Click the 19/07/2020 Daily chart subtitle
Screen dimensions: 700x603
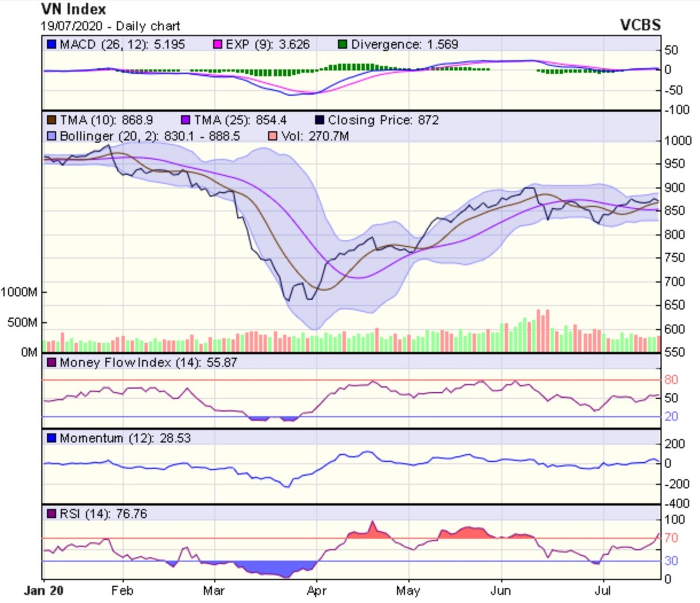[110, 26]
